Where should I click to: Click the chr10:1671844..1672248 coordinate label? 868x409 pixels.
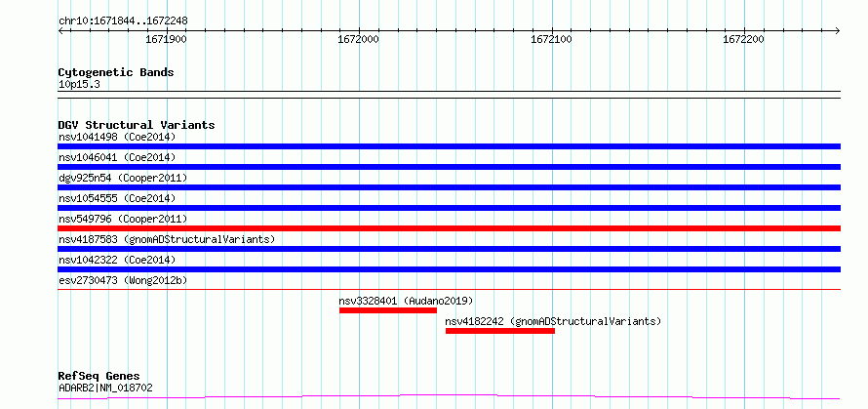(123, 21)
